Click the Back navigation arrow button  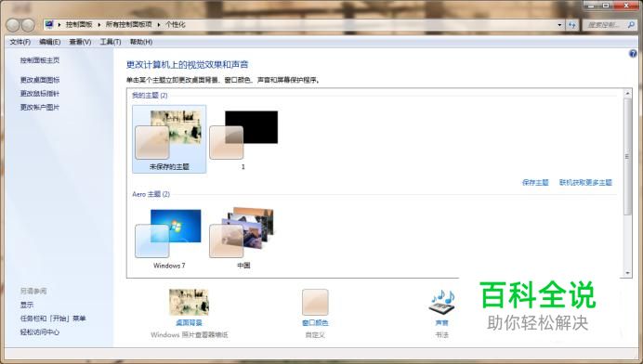click(x=13, y=25)
